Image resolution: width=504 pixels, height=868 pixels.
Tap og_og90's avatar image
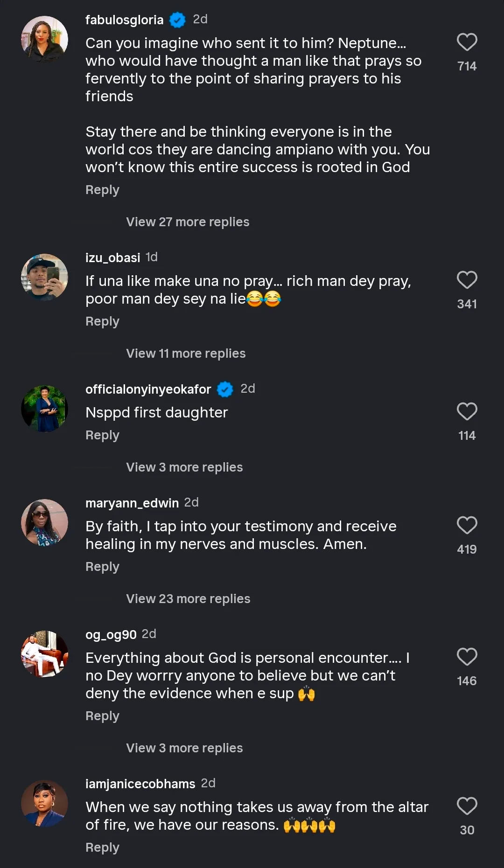click(x=45, y=654)
